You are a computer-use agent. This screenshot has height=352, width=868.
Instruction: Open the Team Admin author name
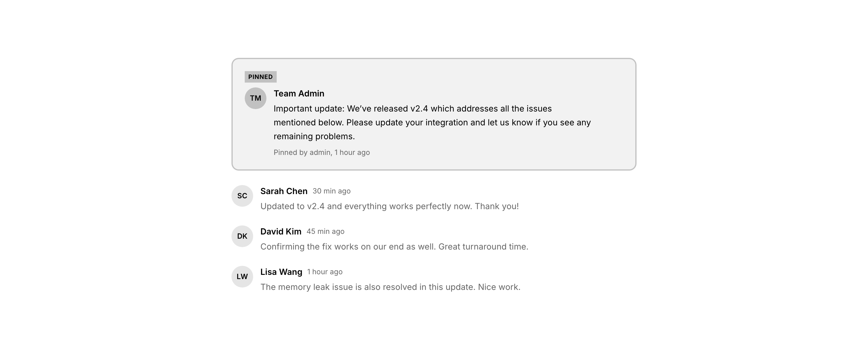(299, 94)
